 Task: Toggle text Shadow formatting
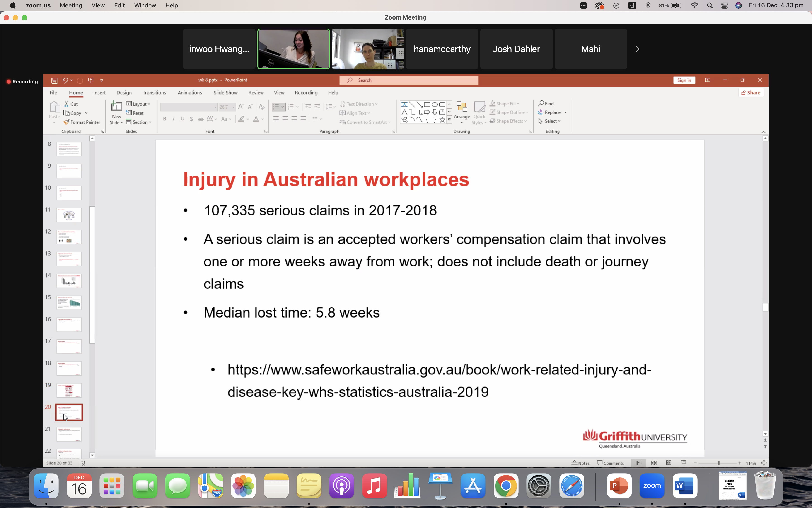click(192, 119)
